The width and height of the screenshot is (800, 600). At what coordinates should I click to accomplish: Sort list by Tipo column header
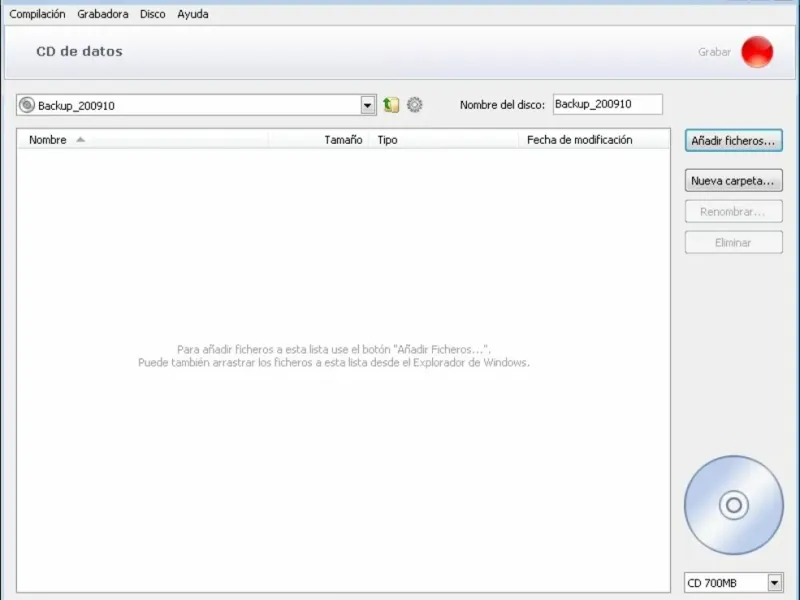click(444, 140)
